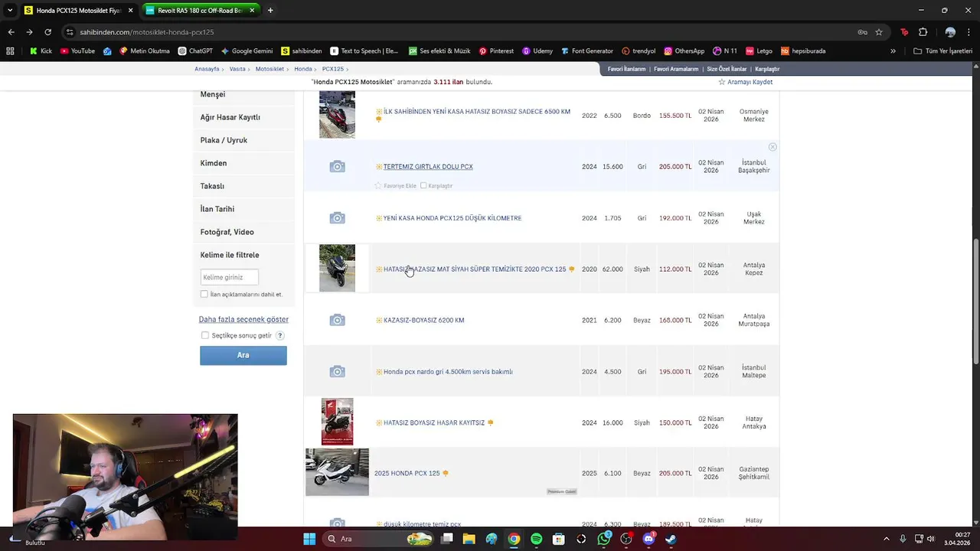980x551 pixels.
Task: Add TERTEMİZ GIRTLAK listing to favorites
Action: (395, 186)
